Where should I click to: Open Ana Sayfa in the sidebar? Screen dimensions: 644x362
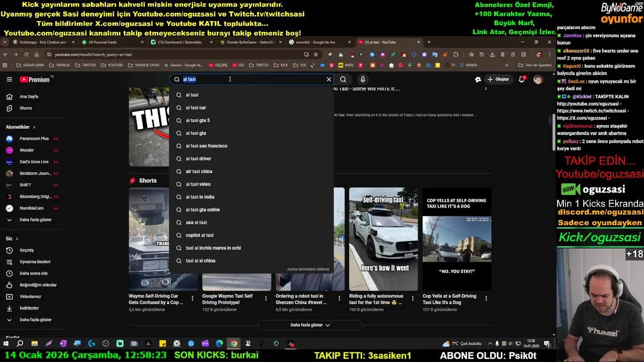pos(29,97)
